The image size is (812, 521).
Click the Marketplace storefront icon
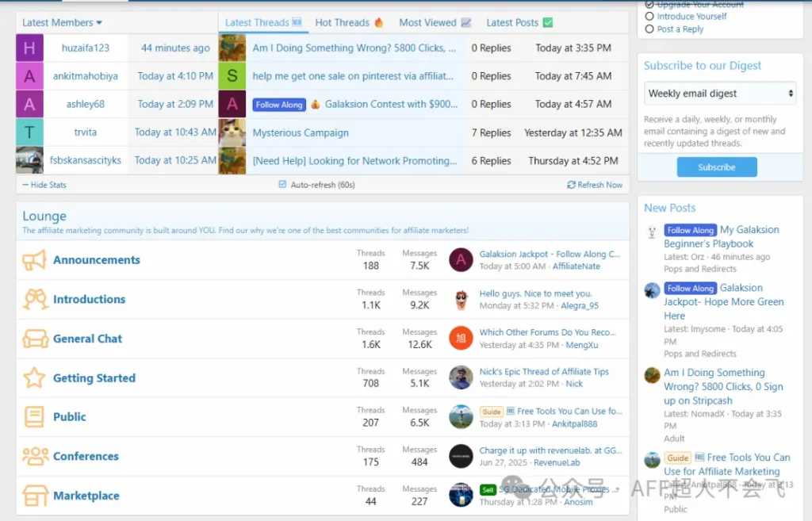(35, 496)
